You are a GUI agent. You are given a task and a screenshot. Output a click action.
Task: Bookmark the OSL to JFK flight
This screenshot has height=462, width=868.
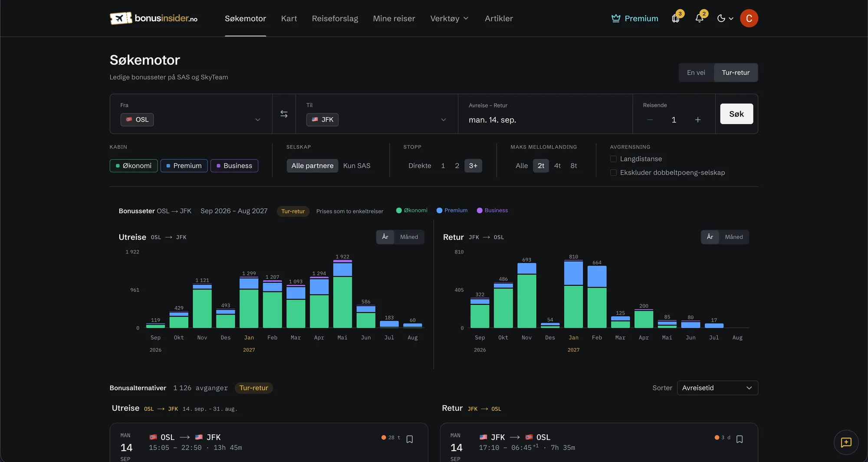(409, 439)
